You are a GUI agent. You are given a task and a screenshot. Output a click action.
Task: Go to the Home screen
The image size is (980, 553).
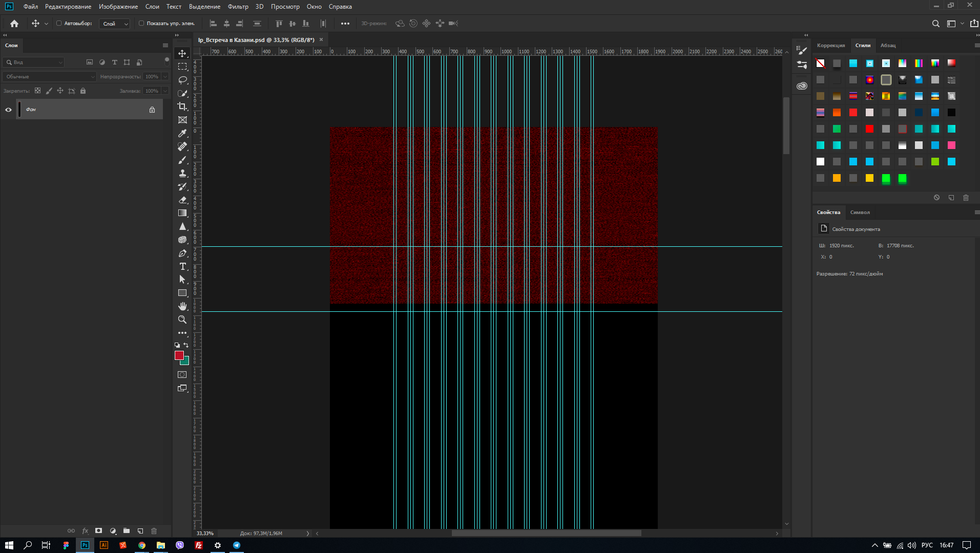[x=14, y=24]
